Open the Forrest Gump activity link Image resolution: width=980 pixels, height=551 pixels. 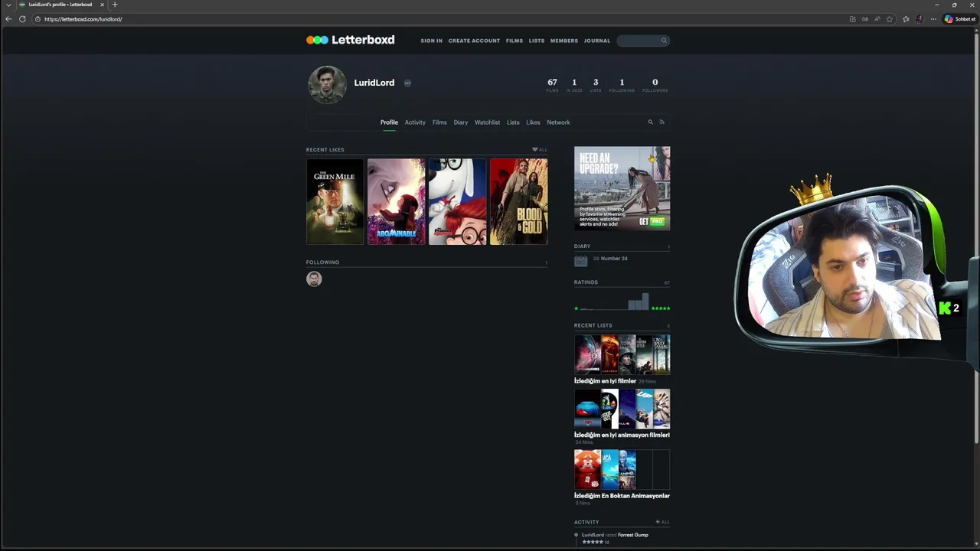(633, 535)
